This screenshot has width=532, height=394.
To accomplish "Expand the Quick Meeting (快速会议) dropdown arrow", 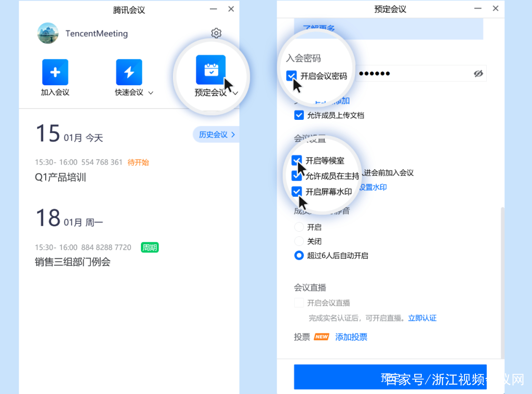I will pyautogui.click(x=151, y=93).
